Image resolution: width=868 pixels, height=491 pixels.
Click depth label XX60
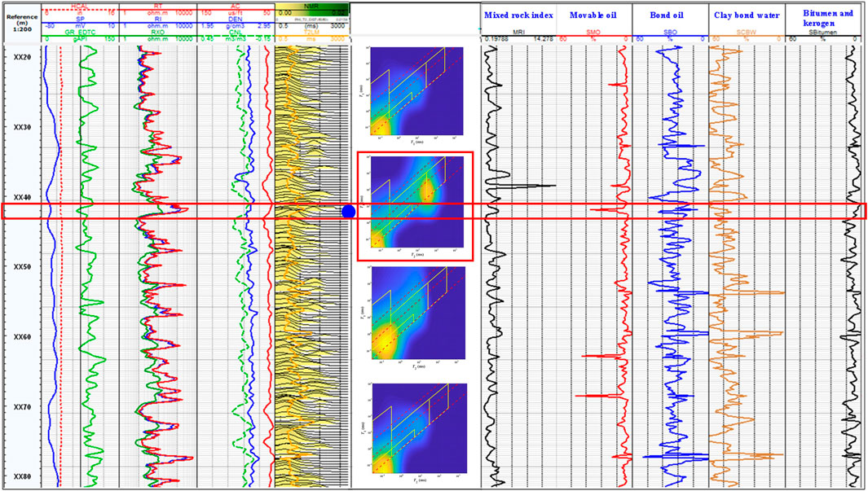pos(22,337)
